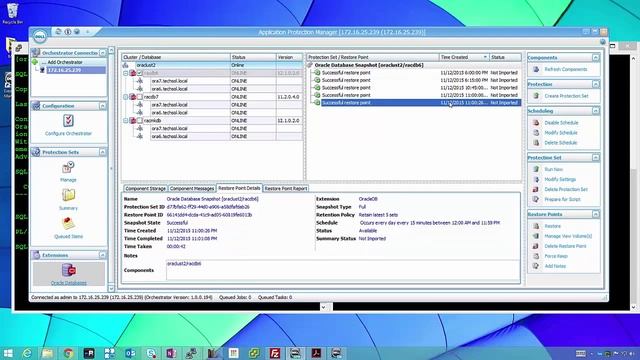Screen dimensions: 640x360
Task: Click the Force Keep icon
Action: (x=536, y=256)
